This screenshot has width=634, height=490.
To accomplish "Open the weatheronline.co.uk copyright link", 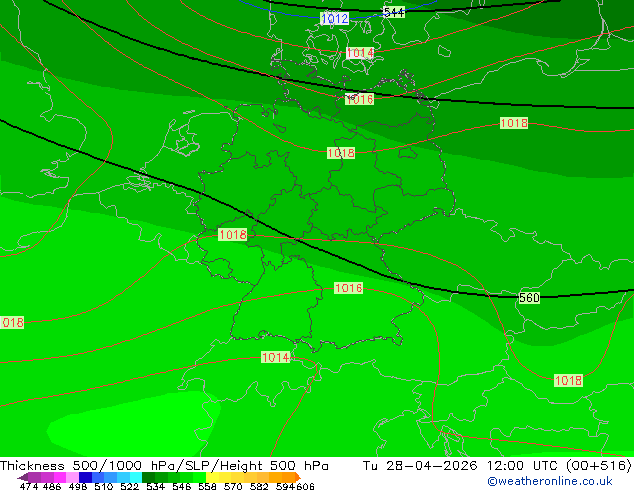I will (550, 481).
